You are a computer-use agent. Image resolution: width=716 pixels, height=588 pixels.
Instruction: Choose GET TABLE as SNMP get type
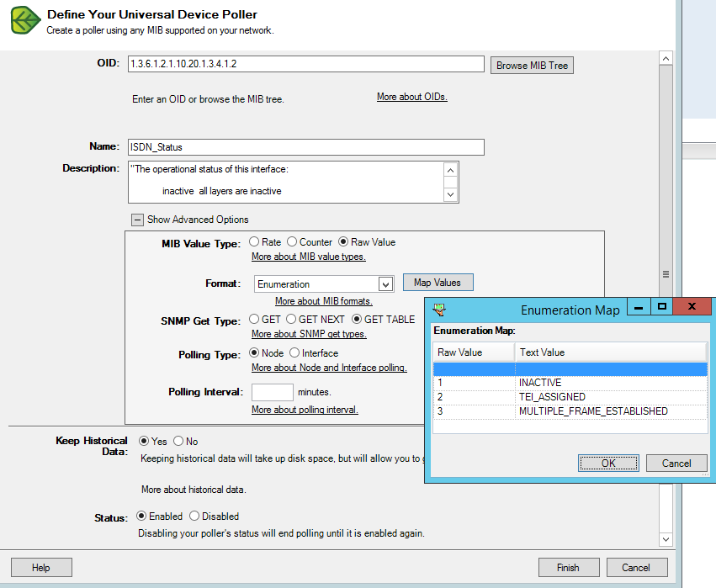[x=357, y=319]
